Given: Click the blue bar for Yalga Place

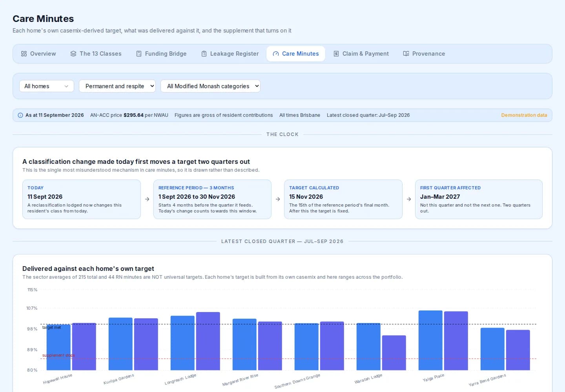Looking at the screenshot, I should pyautogui.click(x=430, y=340).
